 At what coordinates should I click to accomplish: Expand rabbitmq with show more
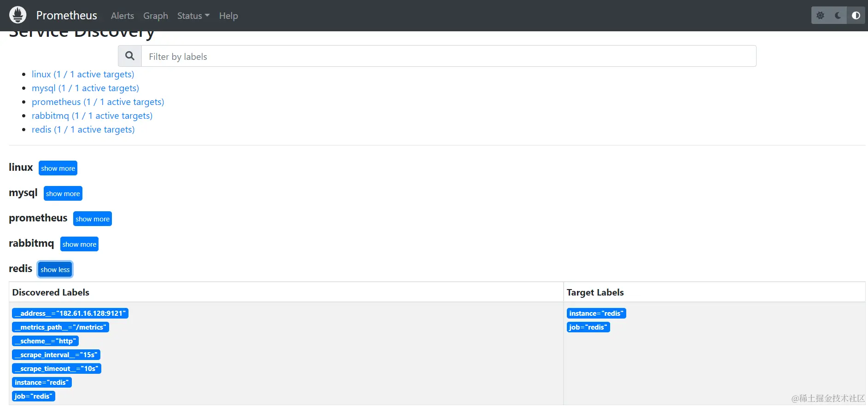click(x=80, y=244)
